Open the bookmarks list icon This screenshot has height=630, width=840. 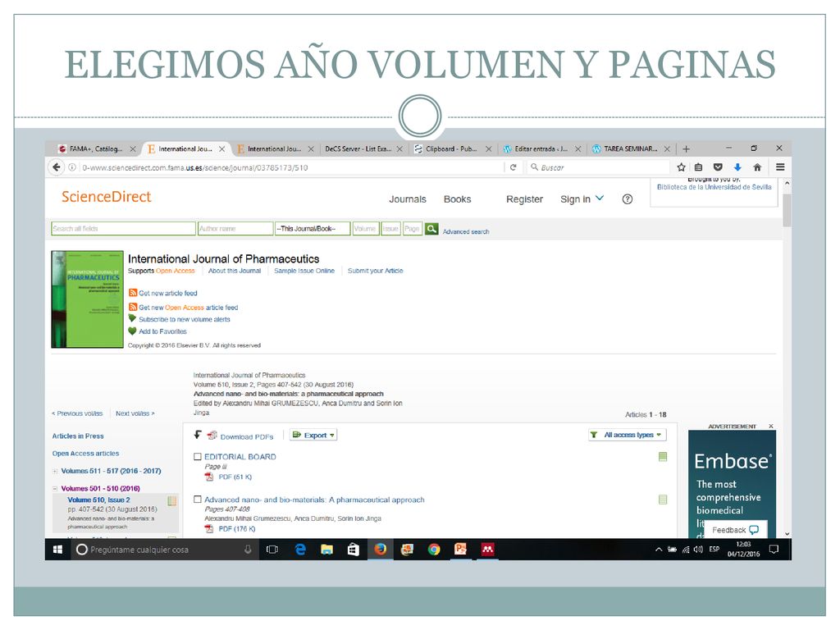coord(699,167)
